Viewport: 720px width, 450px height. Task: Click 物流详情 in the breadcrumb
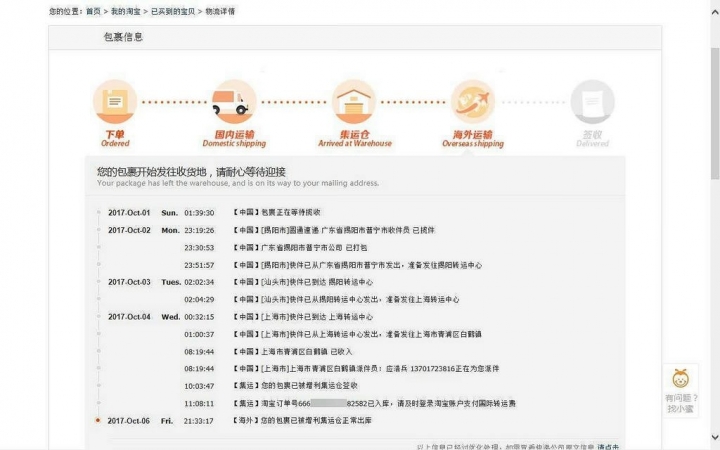click(220, 11)
